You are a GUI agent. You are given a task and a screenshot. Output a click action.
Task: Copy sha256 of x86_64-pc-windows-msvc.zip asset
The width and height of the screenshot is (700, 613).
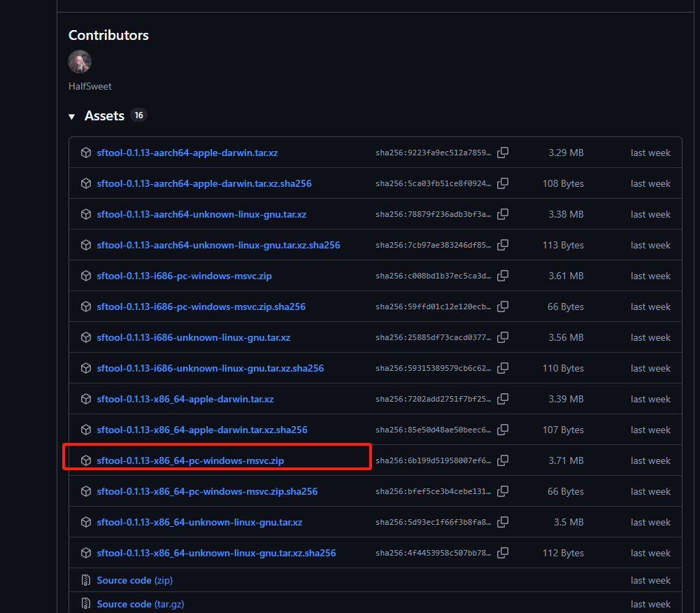(x=503, y=460)
